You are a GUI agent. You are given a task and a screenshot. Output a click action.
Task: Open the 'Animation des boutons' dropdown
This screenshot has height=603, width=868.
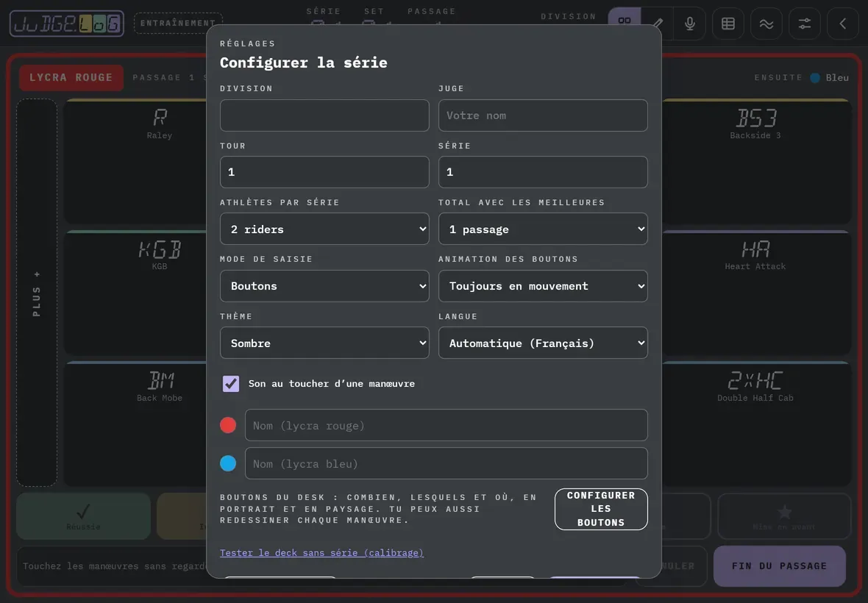coord(543,286)
